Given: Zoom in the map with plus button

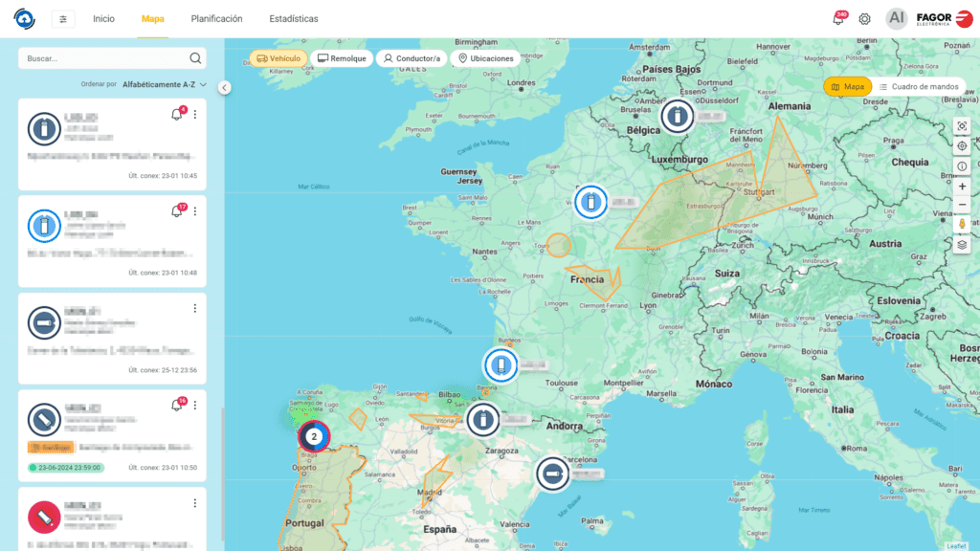Looking at the screenshot, I should pos(962,186).
